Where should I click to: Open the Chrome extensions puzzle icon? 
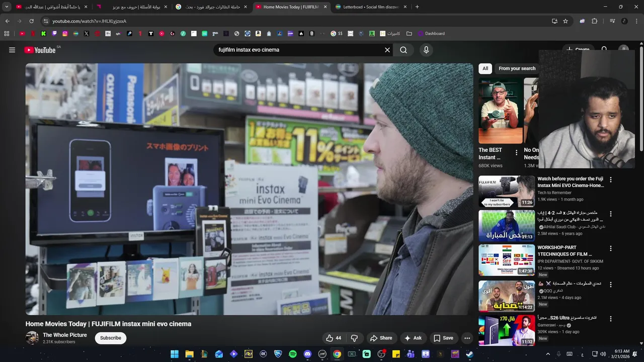594,21
